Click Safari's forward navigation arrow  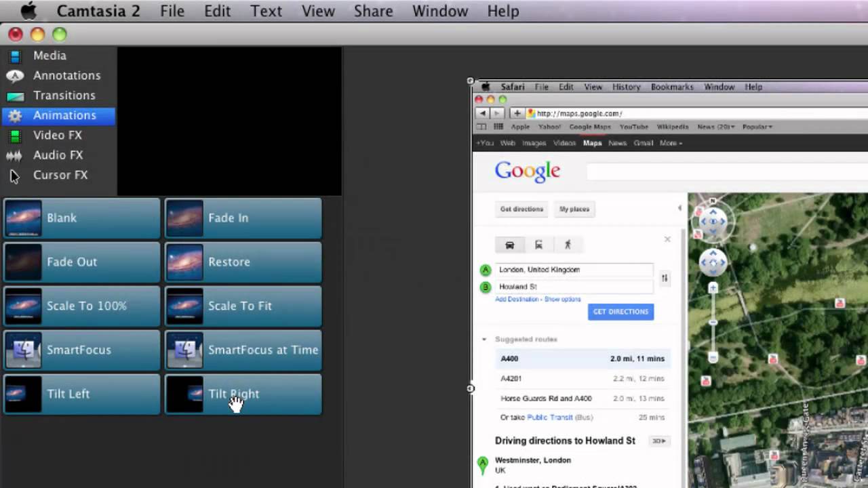[x=497, y=114]
